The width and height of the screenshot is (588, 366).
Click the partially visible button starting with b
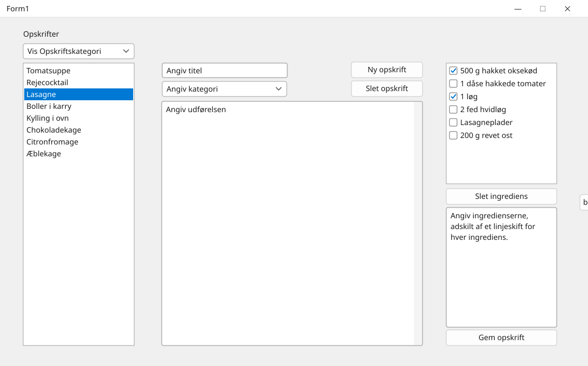(x=584, y=203)
